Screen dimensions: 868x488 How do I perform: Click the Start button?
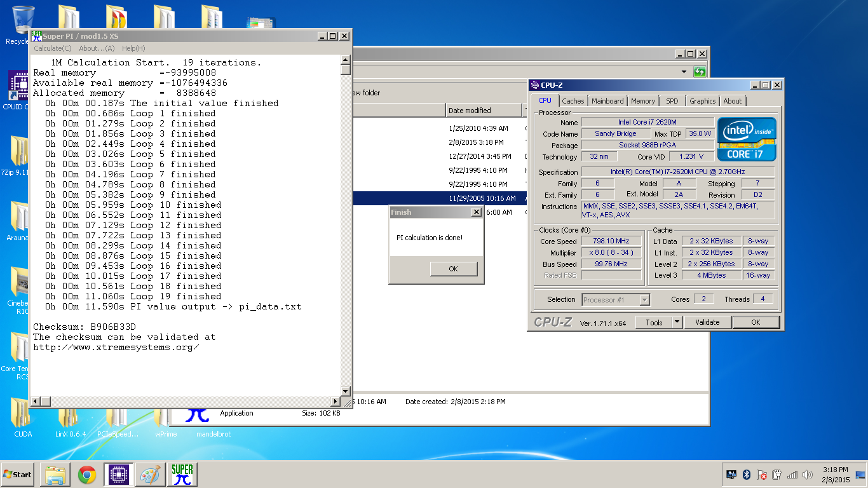(x=17, y=475)
